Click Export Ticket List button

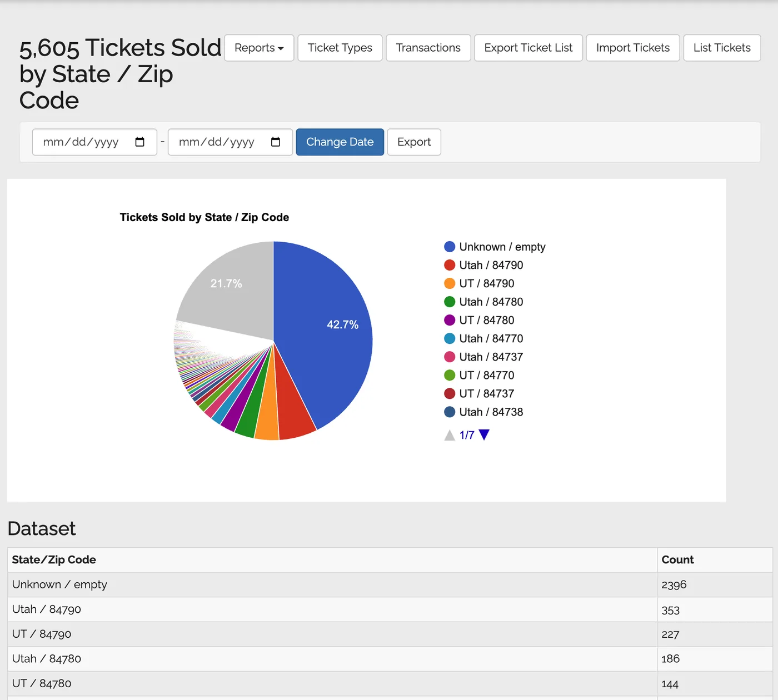pos(528,48)
